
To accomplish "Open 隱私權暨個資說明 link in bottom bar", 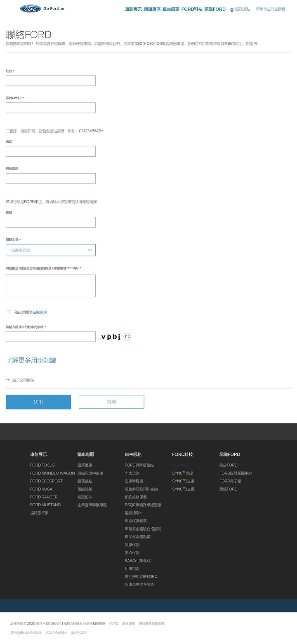I will (x=151, y=623).
